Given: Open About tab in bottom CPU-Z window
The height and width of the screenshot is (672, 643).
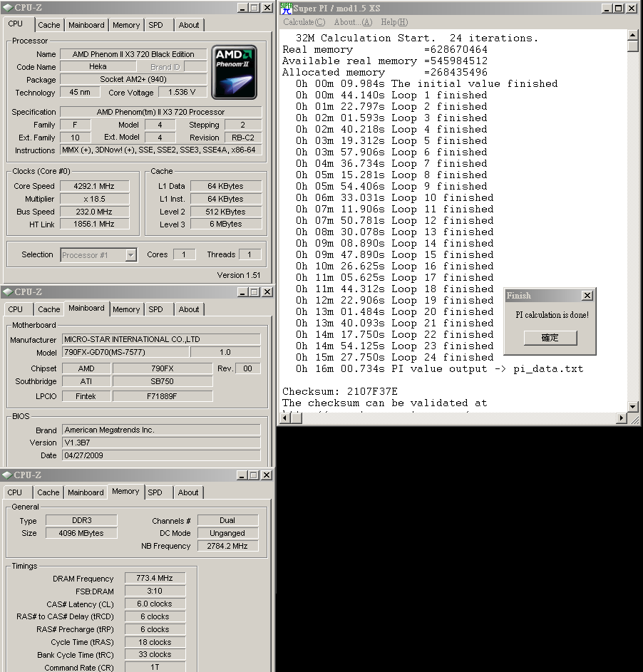Looking at the screenshot, I should pos(187,492).
